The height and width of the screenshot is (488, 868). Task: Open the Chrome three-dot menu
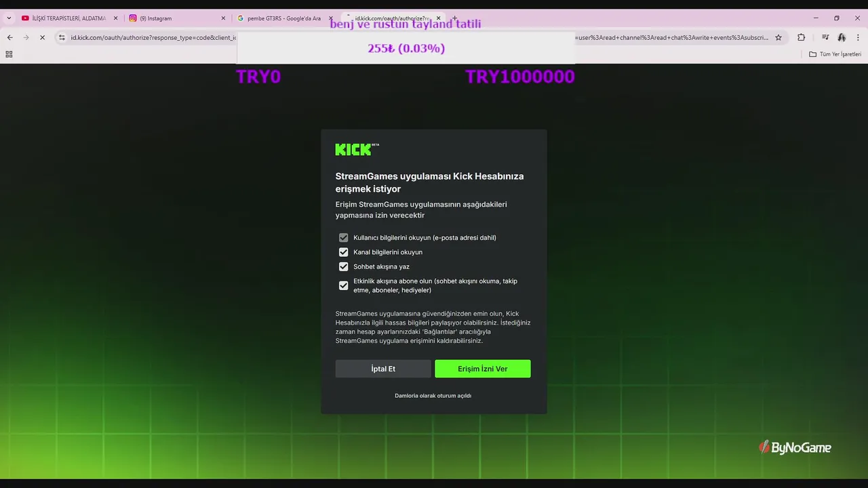859,37
